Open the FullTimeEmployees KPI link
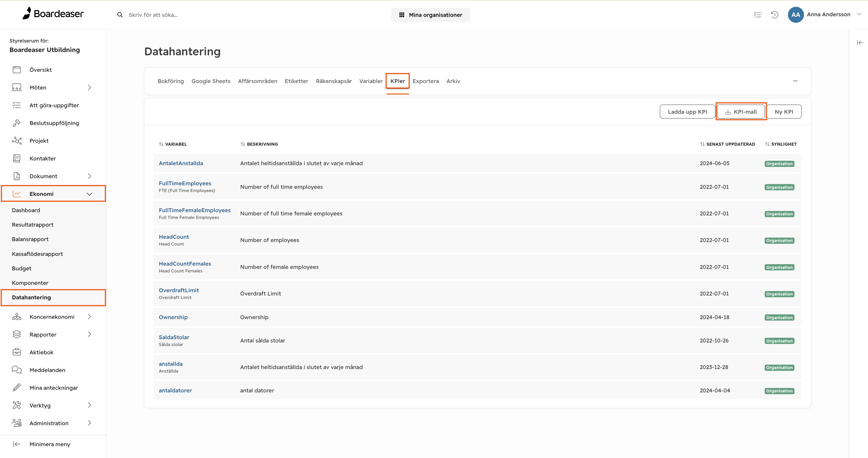868x458 pixels. (x=185, y=183)
